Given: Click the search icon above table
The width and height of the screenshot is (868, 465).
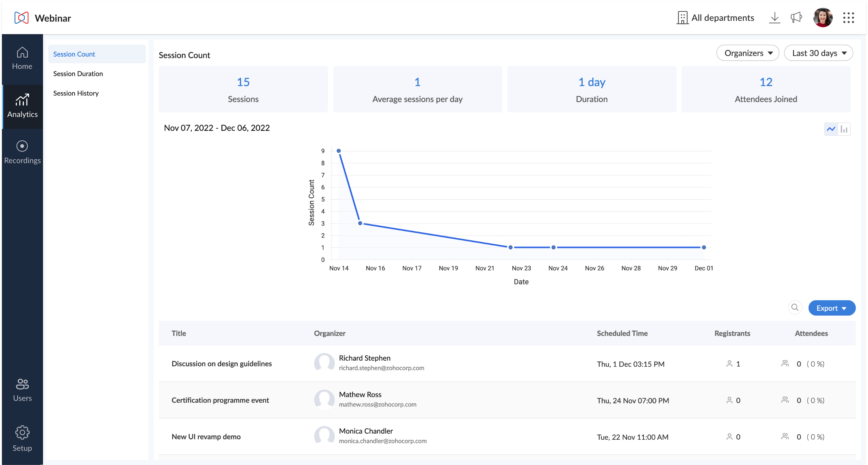Looking at the screenshot, I should click(x=795, y=308).
